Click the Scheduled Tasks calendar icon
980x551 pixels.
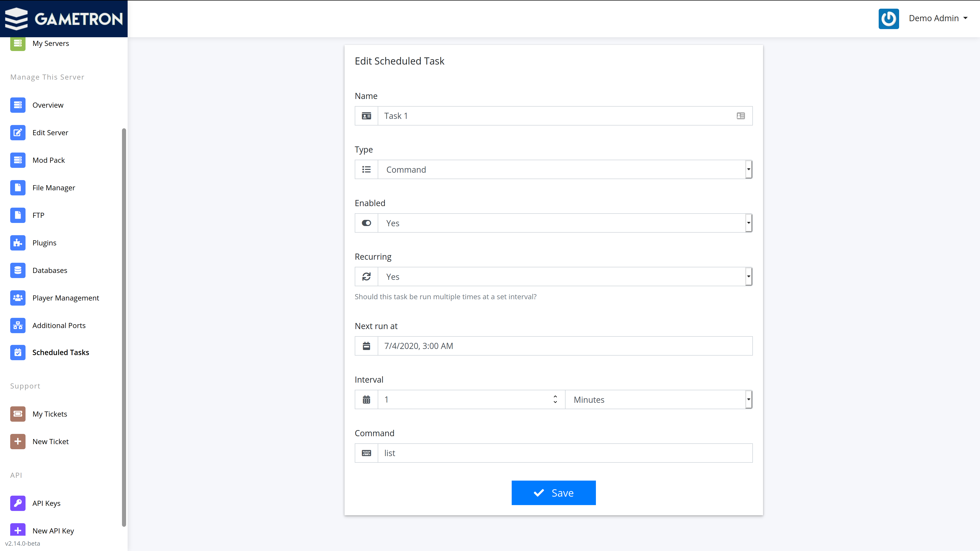[x=18, y=353]
